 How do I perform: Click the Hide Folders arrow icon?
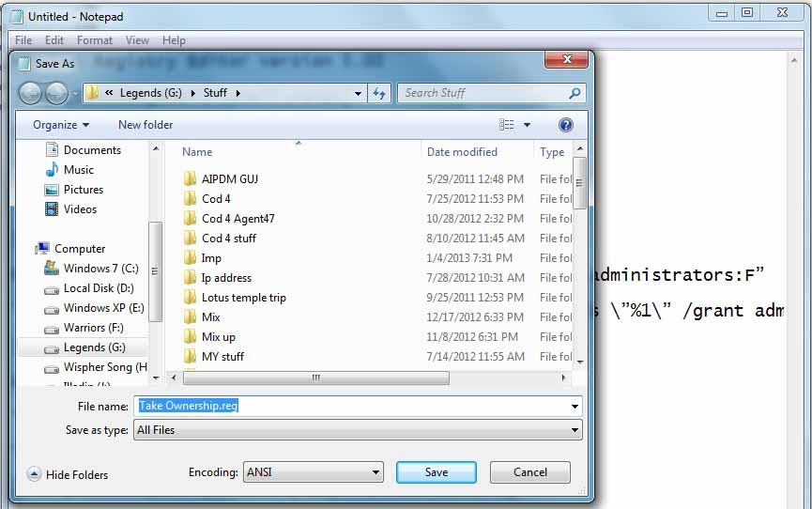[x=34, y=473]
